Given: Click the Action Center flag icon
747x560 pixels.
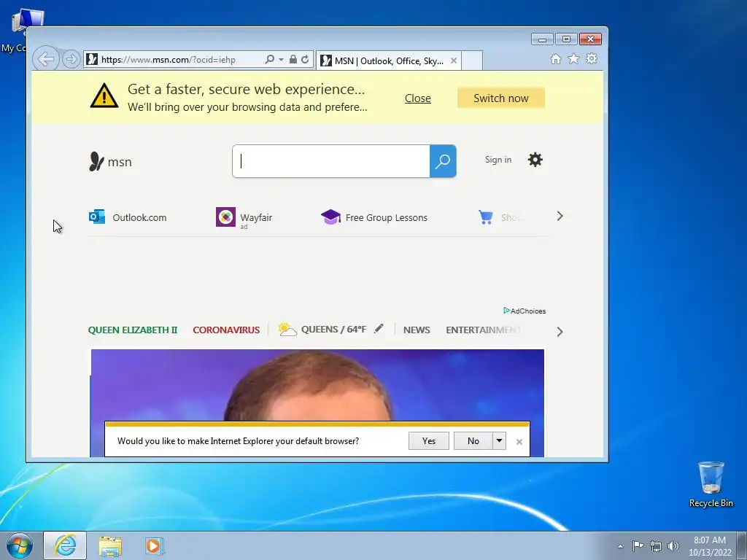Looking at the screenshot, I should point(638,545).
